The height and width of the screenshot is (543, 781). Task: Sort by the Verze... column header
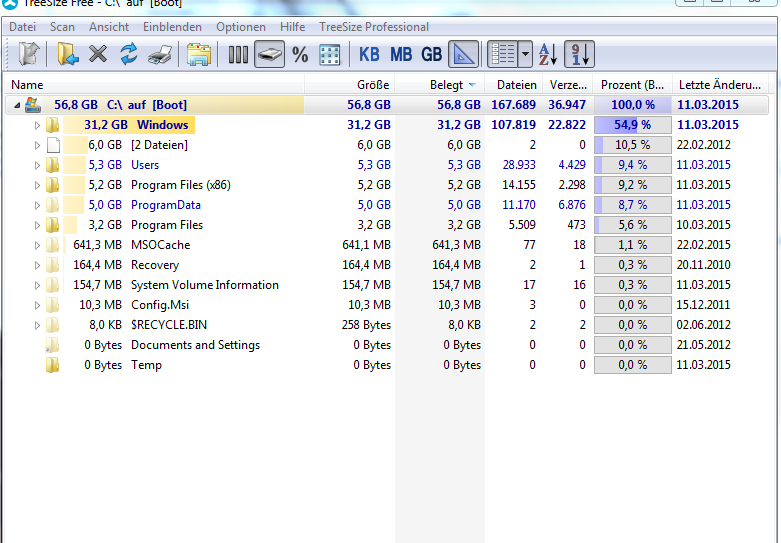coord(568,85)
